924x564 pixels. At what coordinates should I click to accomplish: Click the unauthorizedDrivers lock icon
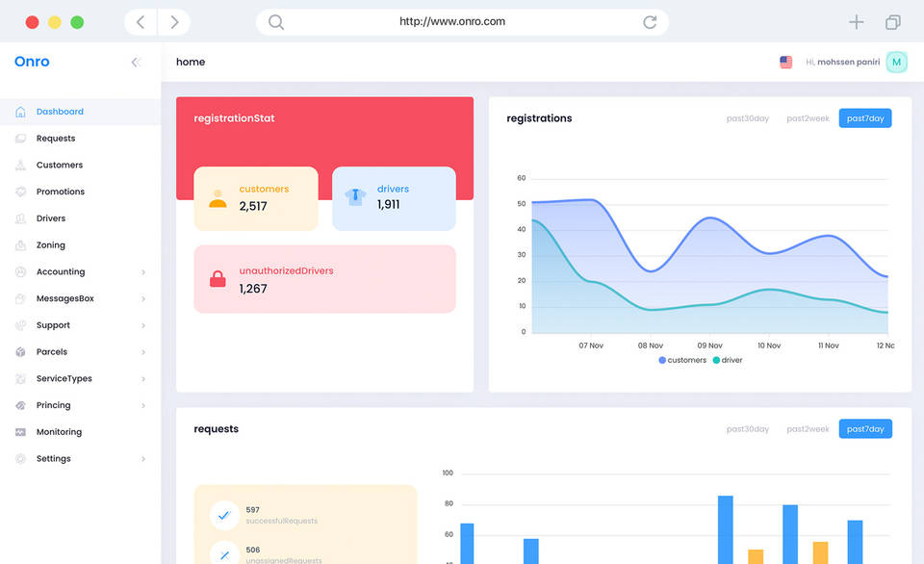pos(217,279)
